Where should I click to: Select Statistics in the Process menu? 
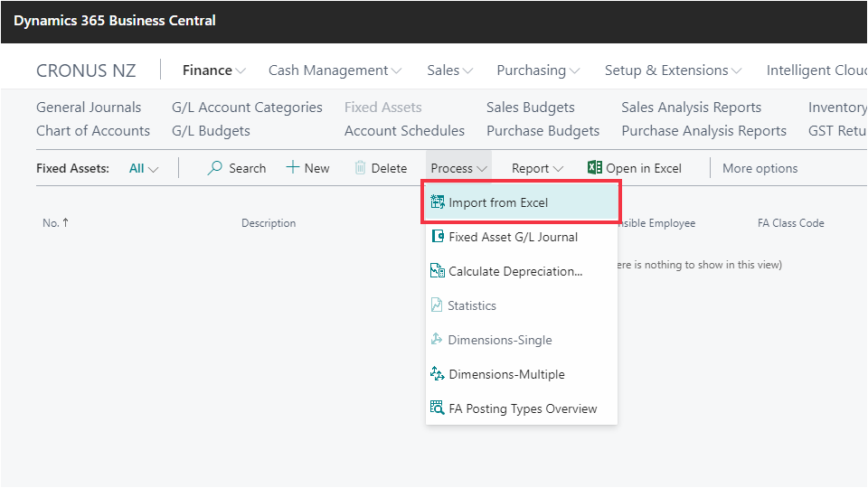[522, 305]
